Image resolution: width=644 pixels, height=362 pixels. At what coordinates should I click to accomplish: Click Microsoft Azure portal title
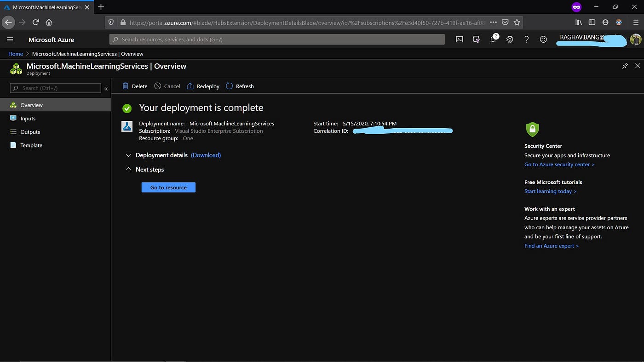[51, 40]
